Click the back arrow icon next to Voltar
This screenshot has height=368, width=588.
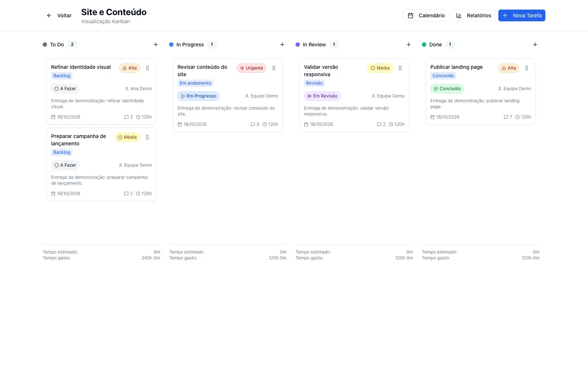tap(49, 15)
